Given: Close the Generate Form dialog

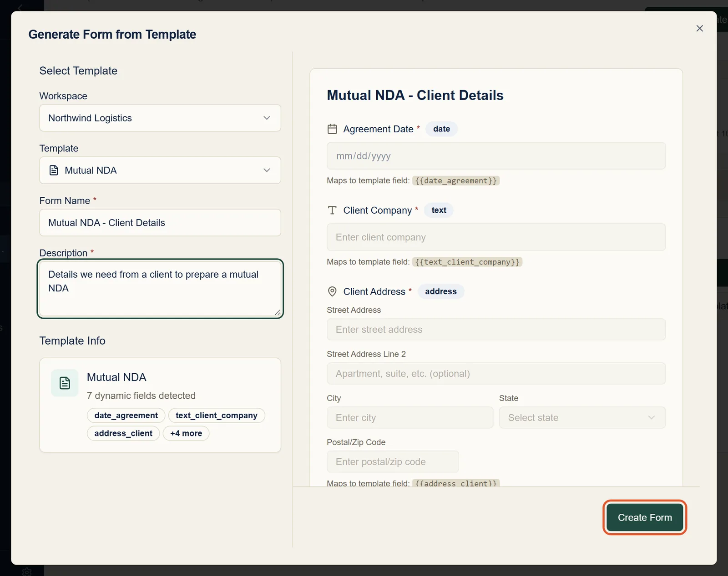Looking at the screenshot, I should (699, 28).
